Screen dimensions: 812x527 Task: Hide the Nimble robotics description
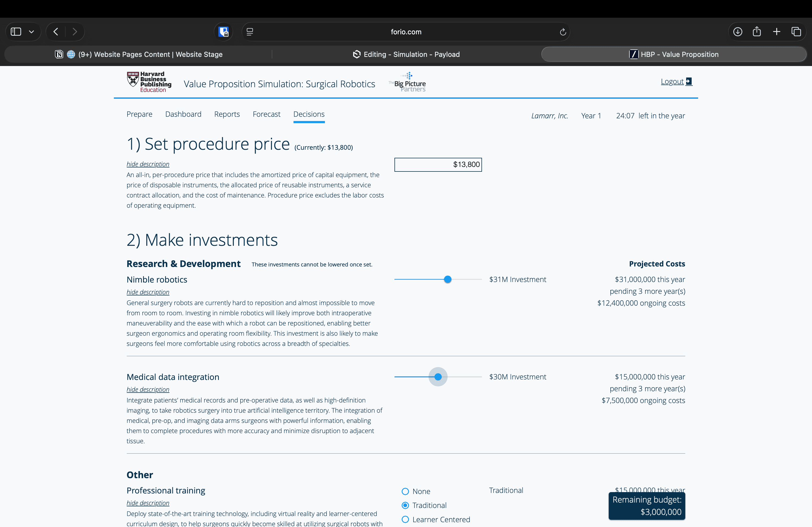coord(148,292)
